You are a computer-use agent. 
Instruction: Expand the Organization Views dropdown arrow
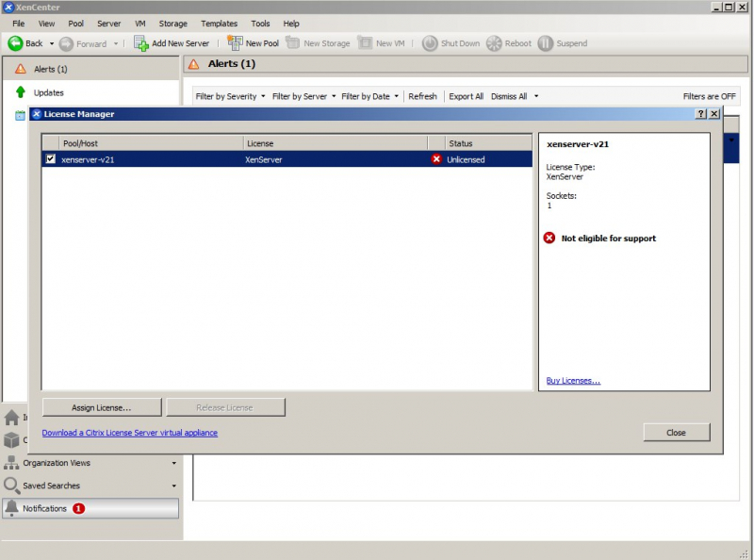173,463
